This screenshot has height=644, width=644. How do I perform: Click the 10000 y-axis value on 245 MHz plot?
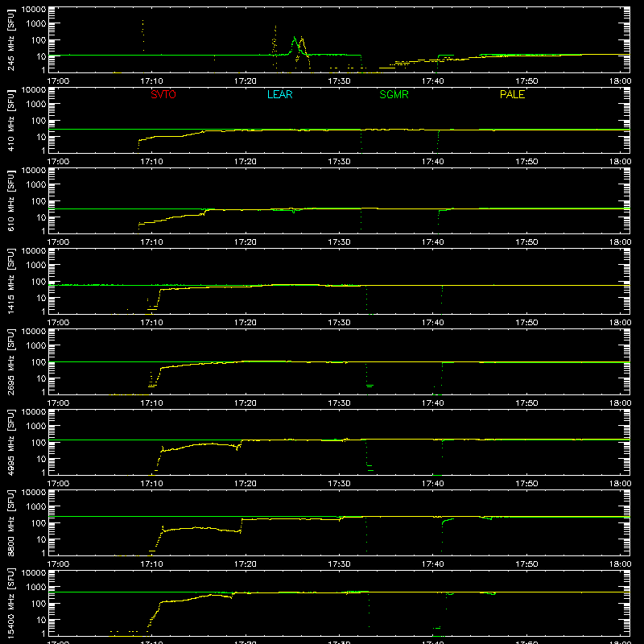[x=34, y=10]
